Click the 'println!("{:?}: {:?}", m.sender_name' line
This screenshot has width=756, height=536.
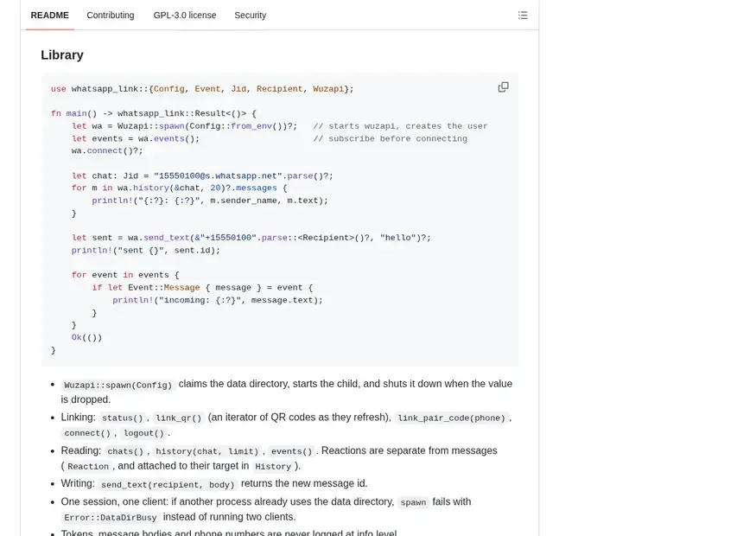coord(210,201)
